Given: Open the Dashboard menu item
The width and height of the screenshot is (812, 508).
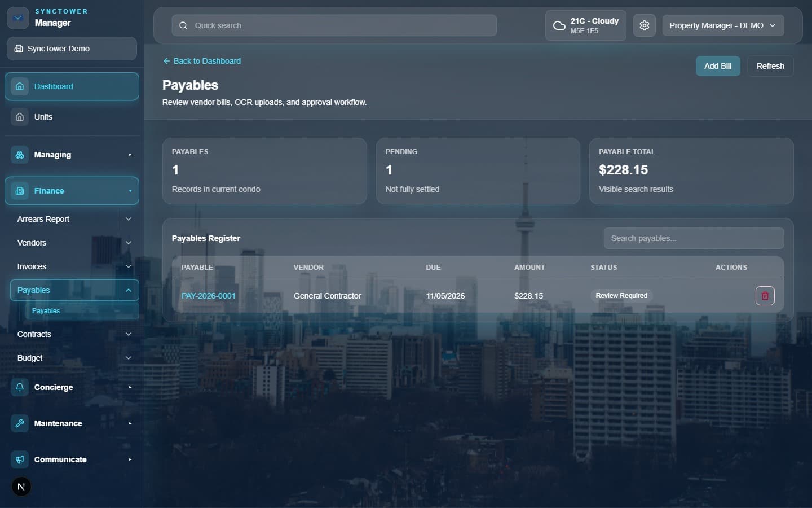Looking at the screenshot, I should pos(72,86).
